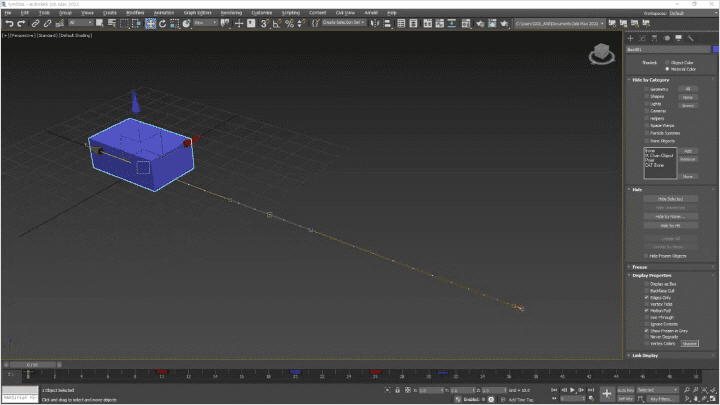This screenshot has width=720, height=405.
Task: Toggle the 3D Snaps icon
Action: (264, 23)
